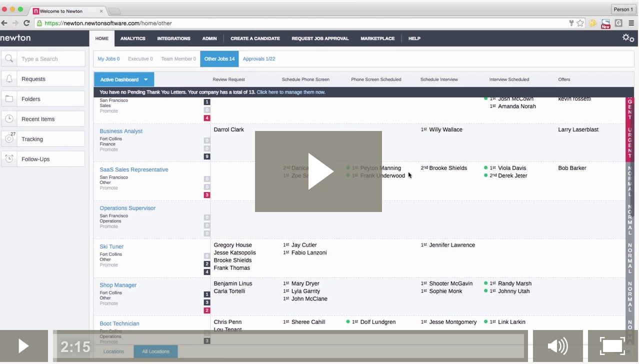Open settings via the gears icon
Screen dimensions: 639x364
pyautogui.click(x=628, y=38)
